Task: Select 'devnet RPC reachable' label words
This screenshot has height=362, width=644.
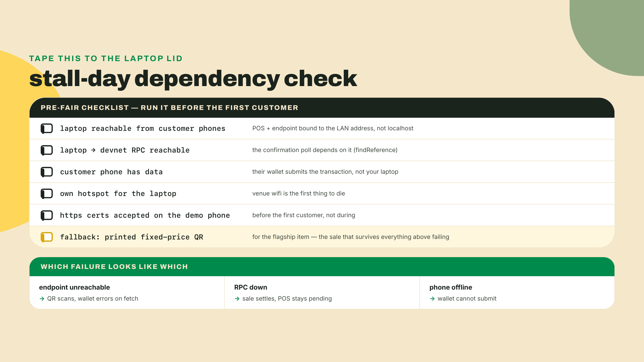Action: coord(145,150)
